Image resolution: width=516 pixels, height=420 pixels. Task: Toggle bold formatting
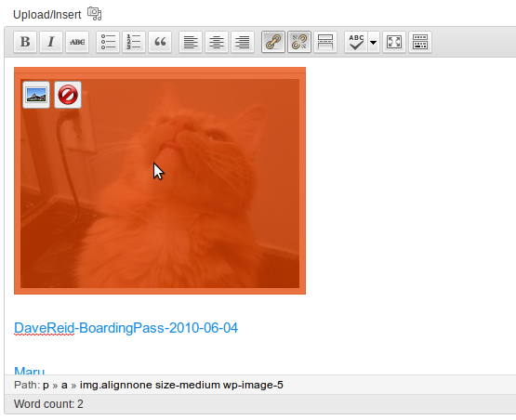pos(25,42)
